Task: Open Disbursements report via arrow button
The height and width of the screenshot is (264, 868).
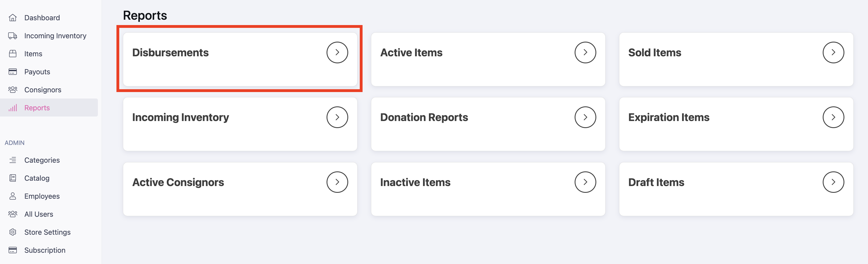Action: pos(337,52)
